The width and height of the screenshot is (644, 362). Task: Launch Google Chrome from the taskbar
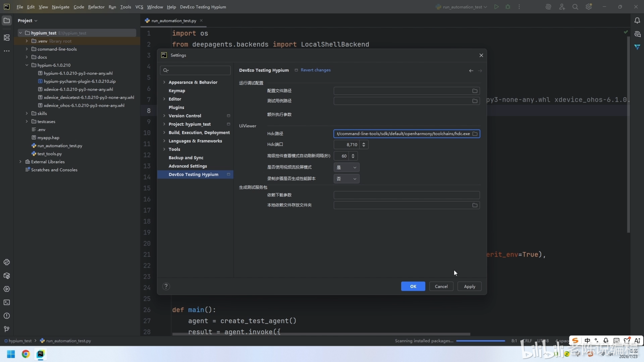pos(25,354)
